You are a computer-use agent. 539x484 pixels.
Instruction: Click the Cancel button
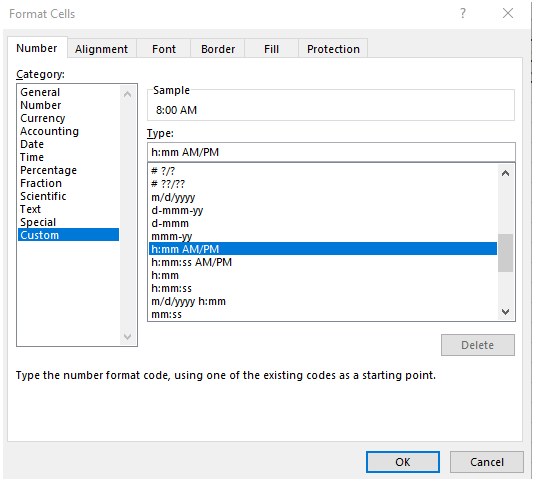[x=487, y=462]
